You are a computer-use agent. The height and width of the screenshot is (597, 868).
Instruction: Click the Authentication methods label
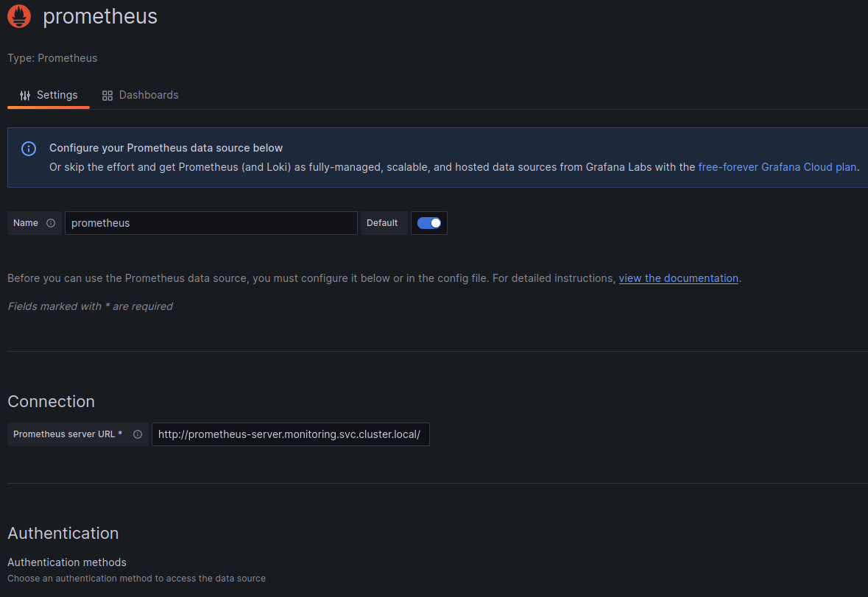coord(67,562)
